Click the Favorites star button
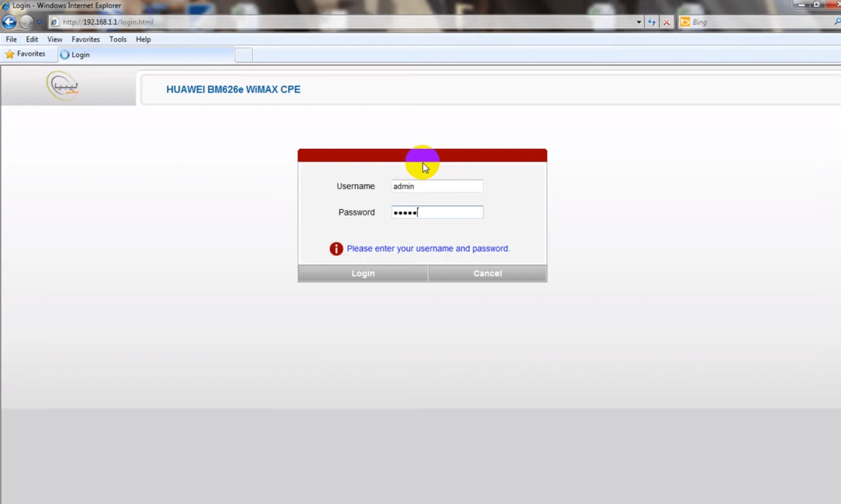This screenshot has width=841, height=504. click(x=26, y=54)
